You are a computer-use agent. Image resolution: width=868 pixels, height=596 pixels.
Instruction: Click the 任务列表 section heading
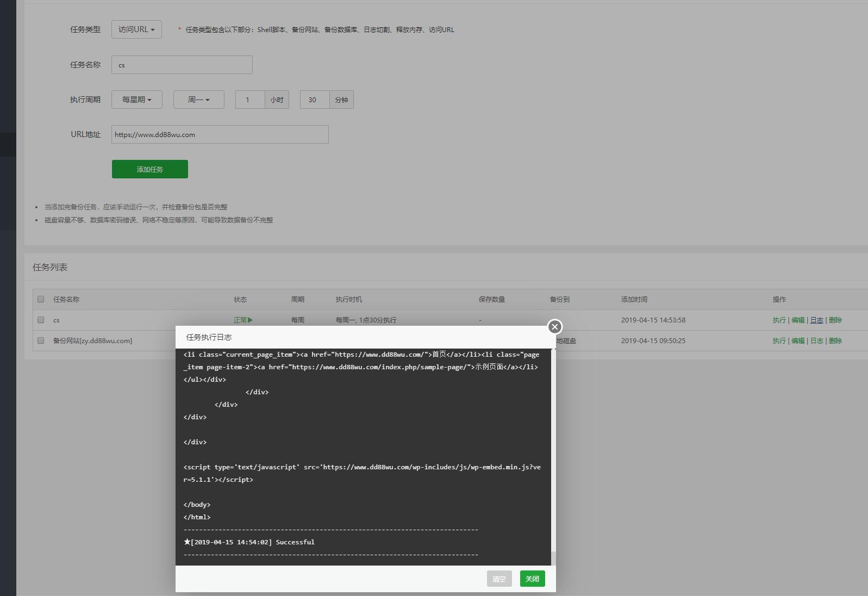point(50,267)
